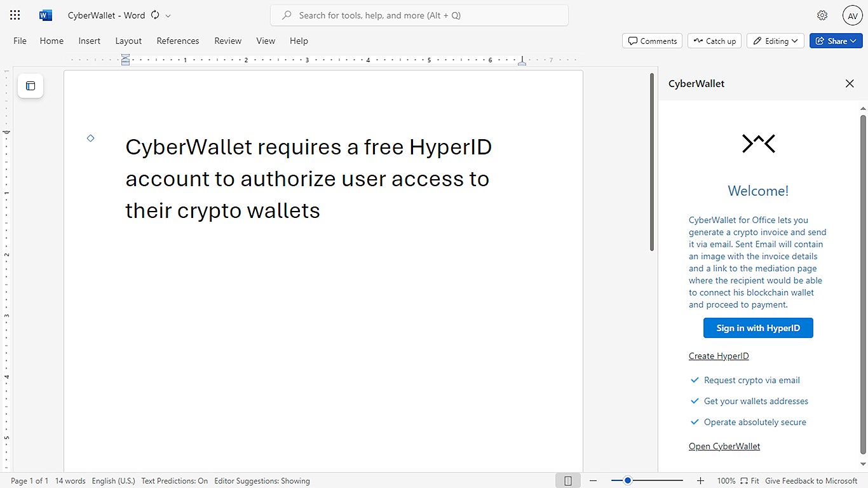
Task: Click the document vertical scrollbar
Action: click(651, 162)
